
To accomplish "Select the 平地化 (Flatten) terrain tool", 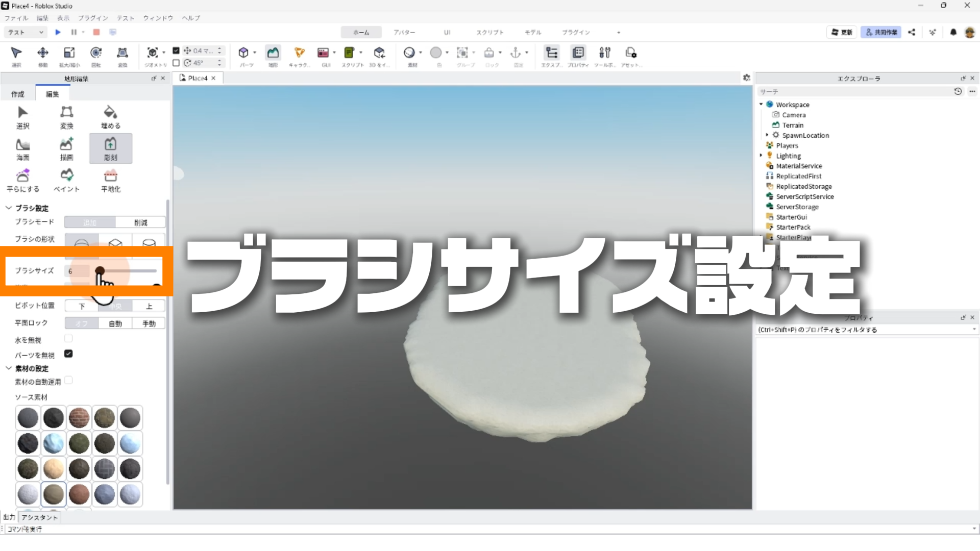I will tap(110, 180).
